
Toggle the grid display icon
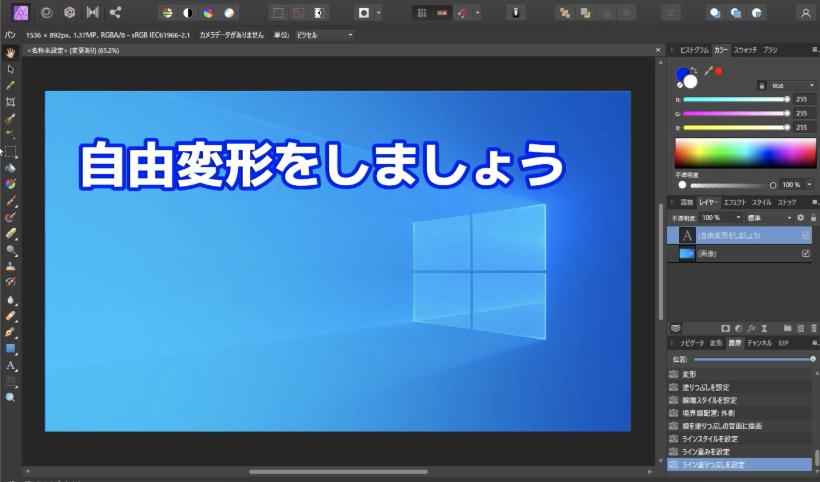[x=422, y=13]
